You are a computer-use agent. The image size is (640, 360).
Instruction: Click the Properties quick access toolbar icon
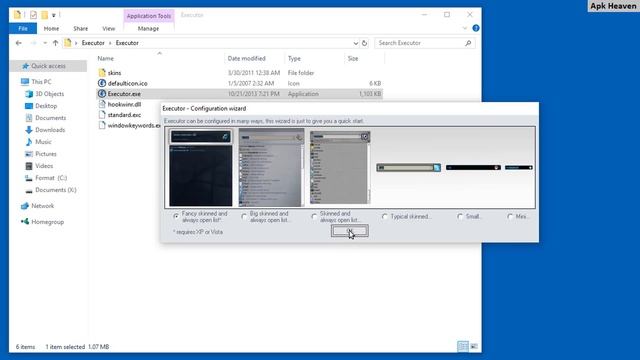tap(33, 15)
